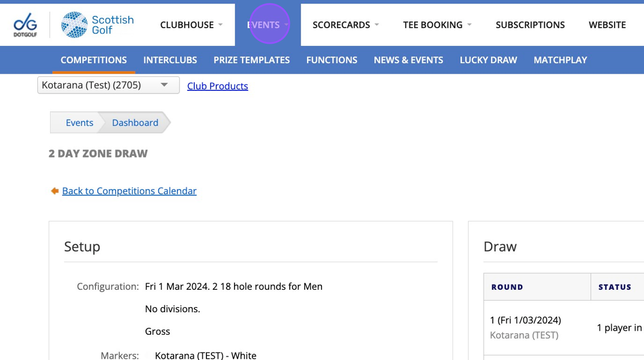The image size is (644, 360).
Task: Click the Configuration date text line
Action: point(233,286)
